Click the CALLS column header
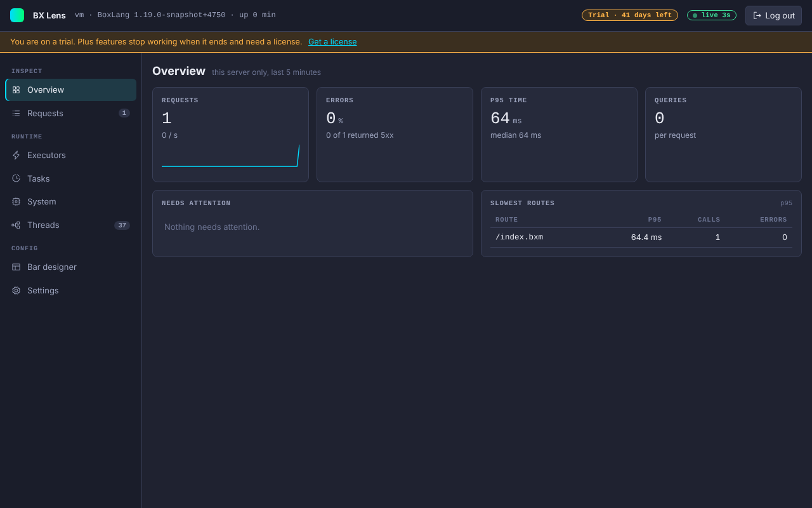Image resolution: width=812 pixels, height=508 pixels. coord(709,220)
